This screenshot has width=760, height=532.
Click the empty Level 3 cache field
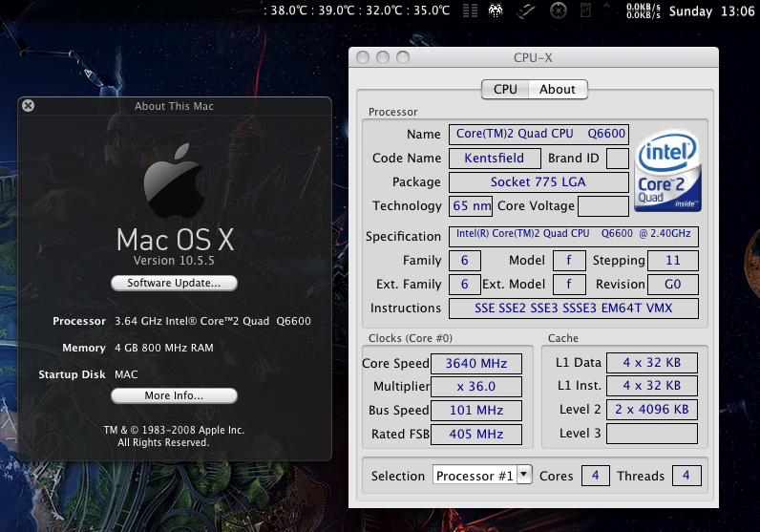coord(652,434)
